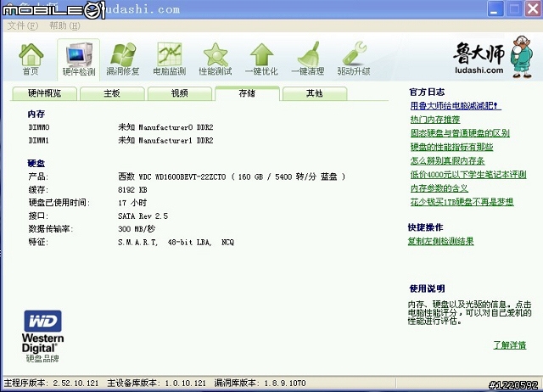
Task: Open the 帮助(H) menu
Action: pyautogui.click(x=64, y=25)
